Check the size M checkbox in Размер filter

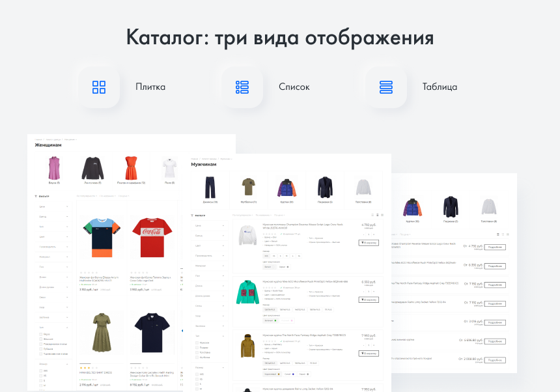pyautogui.click(x=198, y=389)
